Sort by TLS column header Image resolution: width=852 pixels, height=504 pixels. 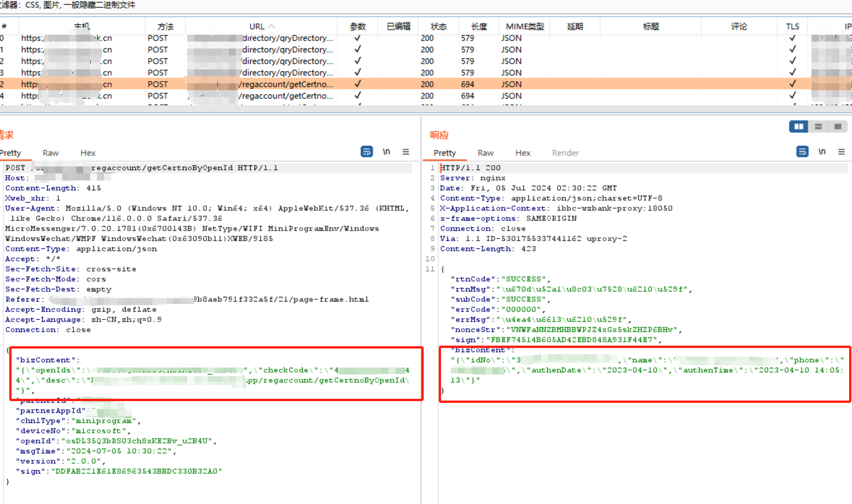coord(792,27)
